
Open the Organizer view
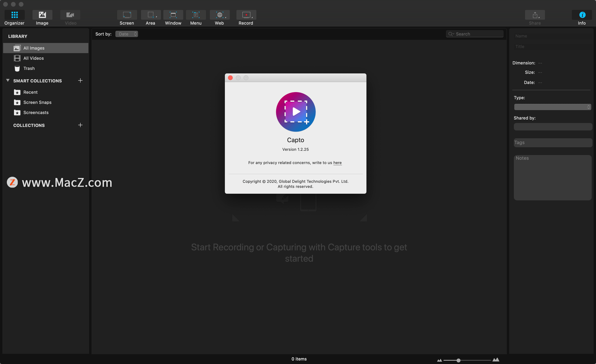click(x=14, y=18)
